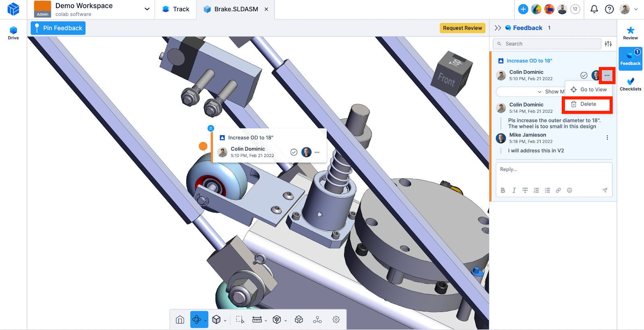This screenshot has height=330, width=644.
Task: Expand the Demo Workspace dropdown
Action: pyautogui.click(x=147, y=9)
